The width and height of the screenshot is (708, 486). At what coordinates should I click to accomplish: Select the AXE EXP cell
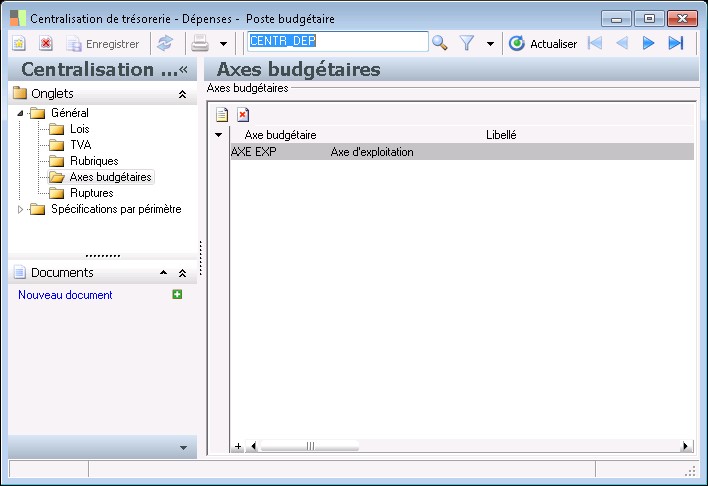(x=254, y=152)
